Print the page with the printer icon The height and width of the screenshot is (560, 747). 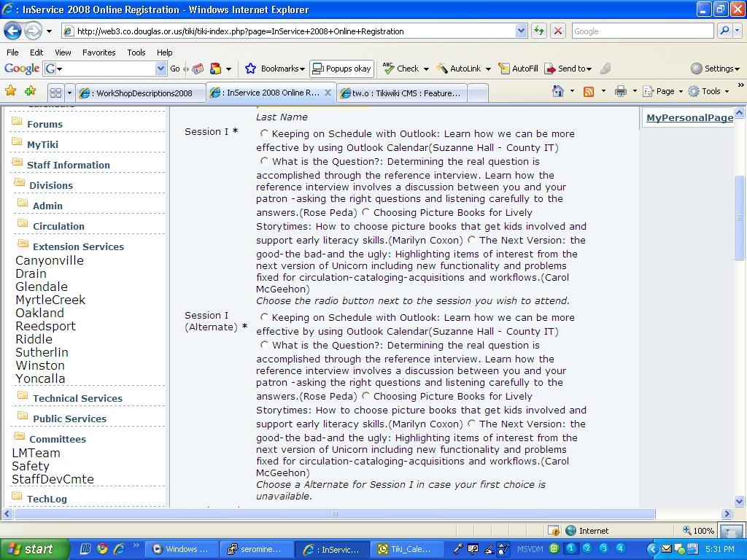(x=620, y=91)
